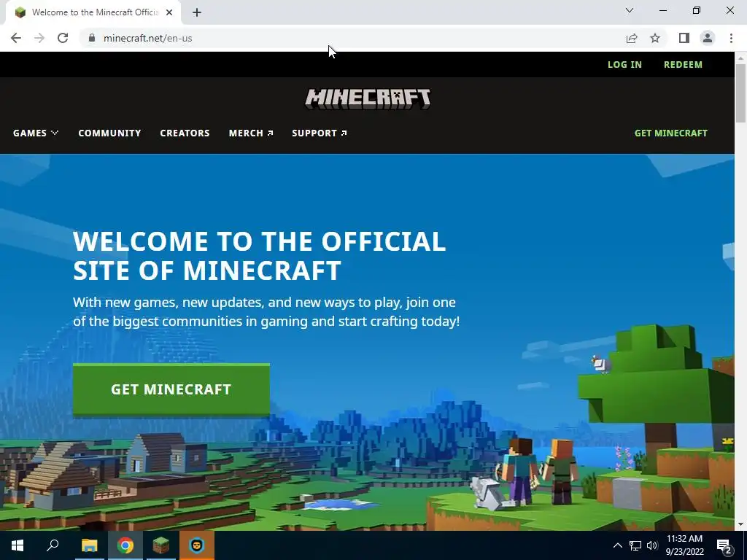
Task: Open the clock showing 11:32 AM
Action: 684,545
